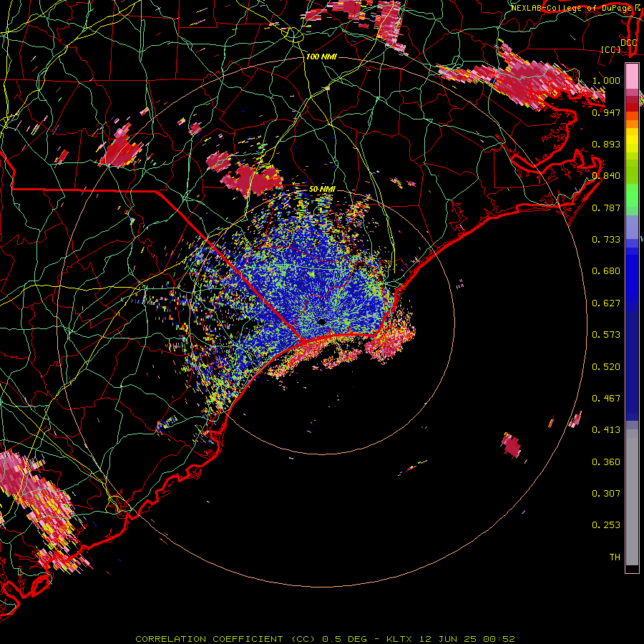Select the 0.253 scale value

pyautogui.click(x=606, y=525)
